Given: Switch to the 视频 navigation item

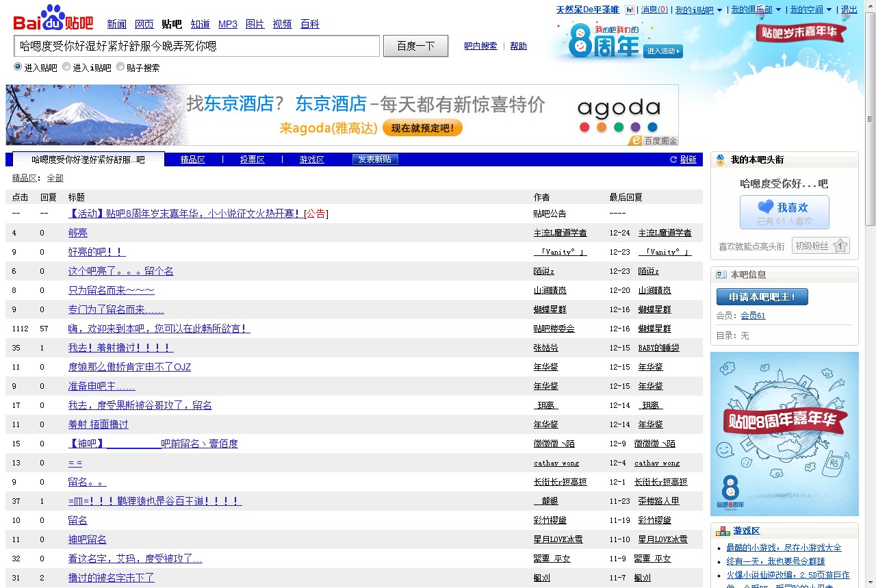Looking at the screenshot, I should click(282, 24).
